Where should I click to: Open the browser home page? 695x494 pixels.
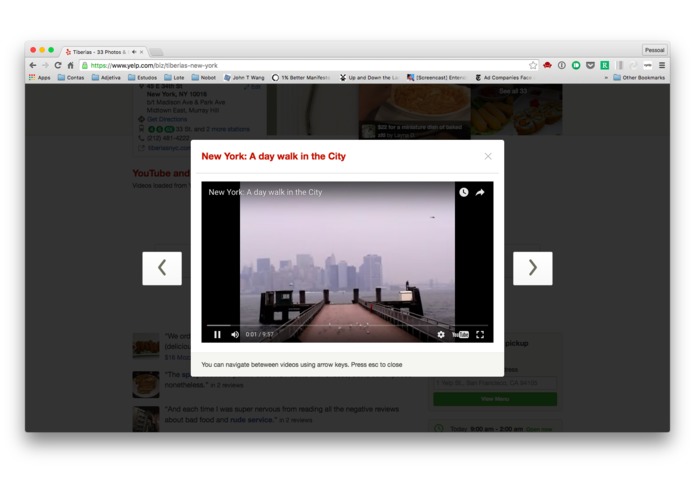[70, 65]
